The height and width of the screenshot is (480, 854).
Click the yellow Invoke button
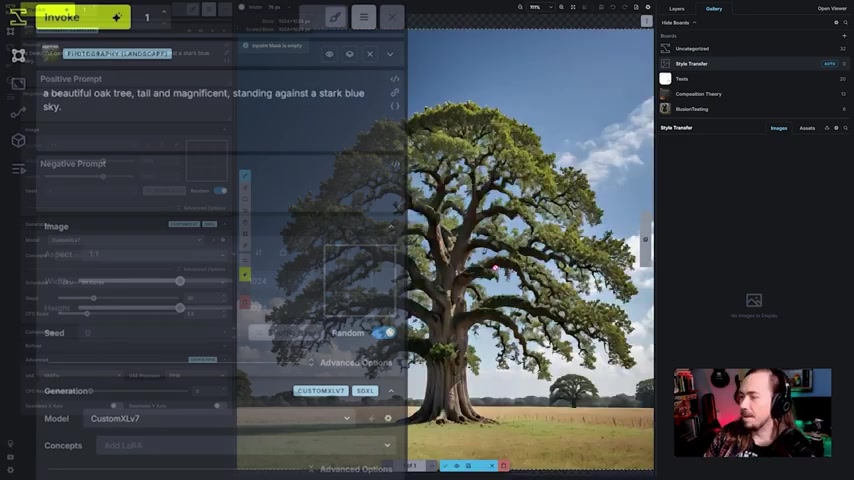[83, 17]
